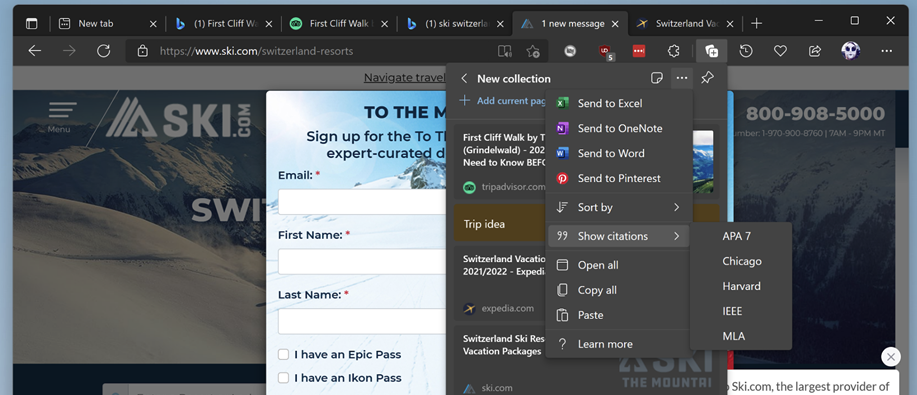Expand the Sort by submenu
Image resolution: width=917 pixels, height=395 pixels.
[x=619, y=207]
